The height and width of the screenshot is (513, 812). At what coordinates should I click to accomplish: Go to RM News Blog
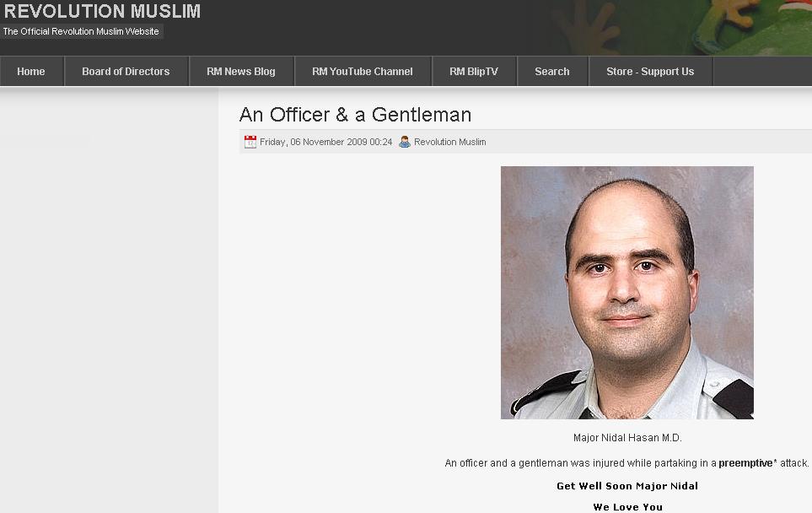pos(241,72)
